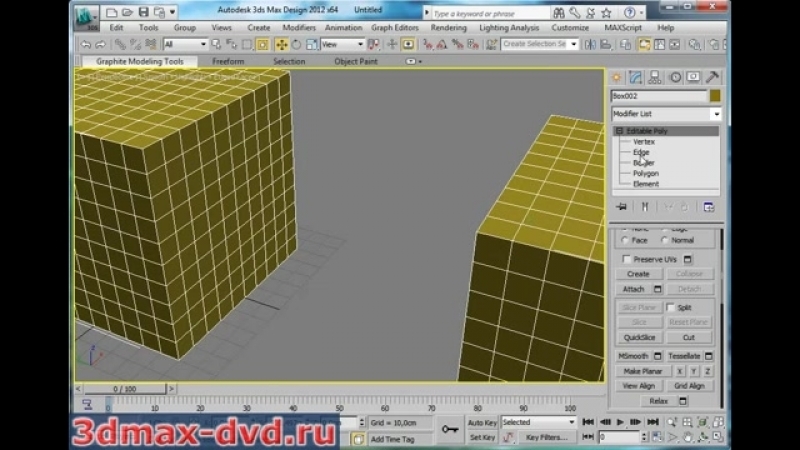Click the object color swatch beside Box002
The image size is (800, 450).
pyautogui.click(x=716, y=96)
